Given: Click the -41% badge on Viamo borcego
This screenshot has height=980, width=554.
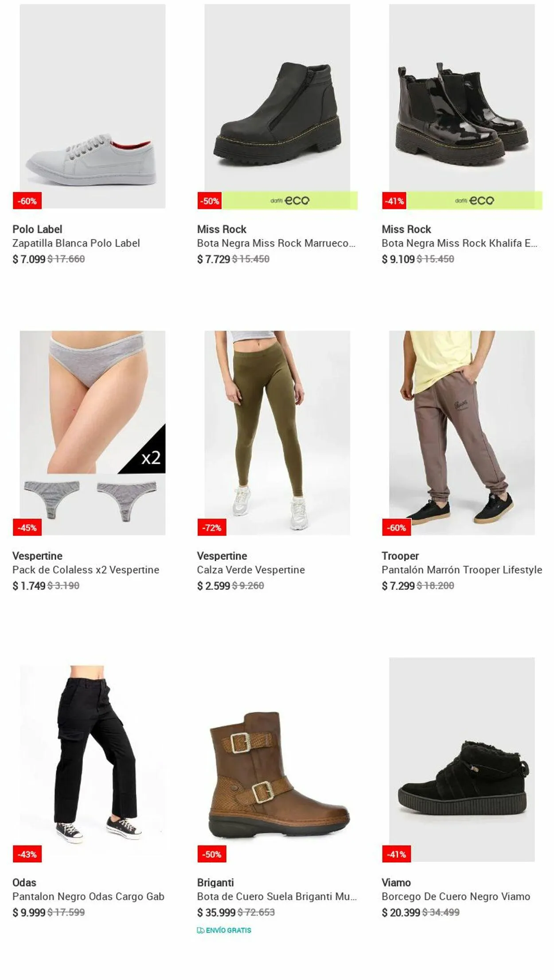Looking at the screenshot, I should click(x=397, y=854).
